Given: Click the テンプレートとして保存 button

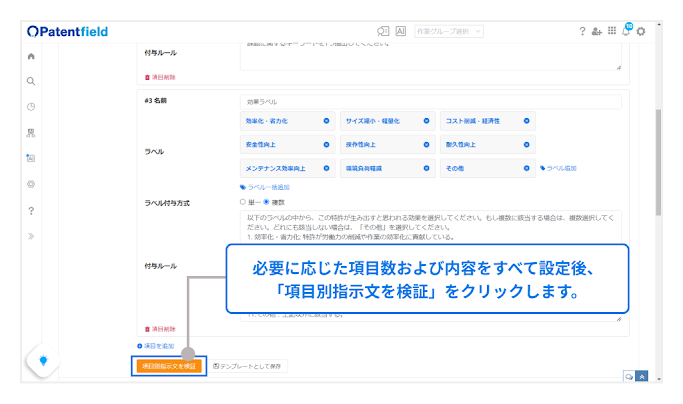Looking at the screenshot, I should coord(250,366).
